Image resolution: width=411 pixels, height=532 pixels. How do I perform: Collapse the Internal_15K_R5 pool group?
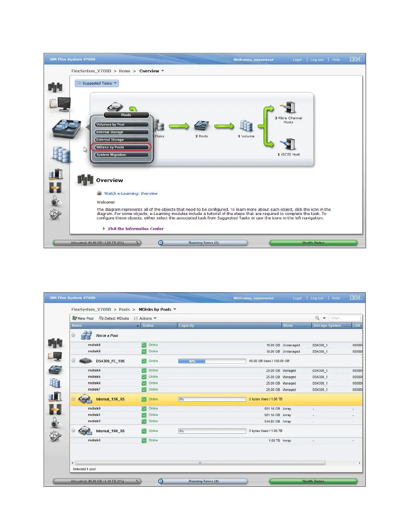pos(73,399)
